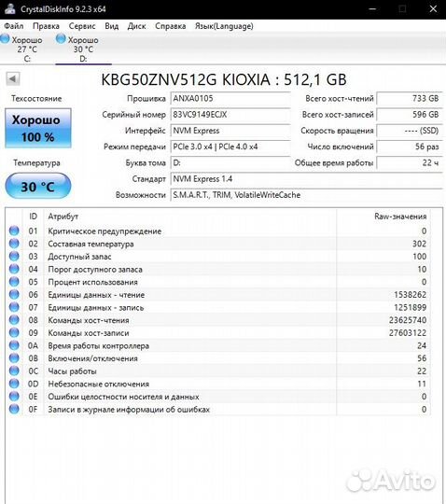The width and height of the screenshot is (446, 504).
Task: Click the interface field NVM Express
Action: click(x=230, y=131)
